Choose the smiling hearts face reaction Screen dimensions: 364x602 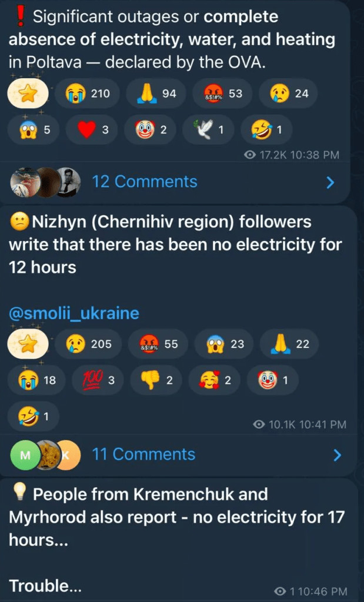pos(216,380)
